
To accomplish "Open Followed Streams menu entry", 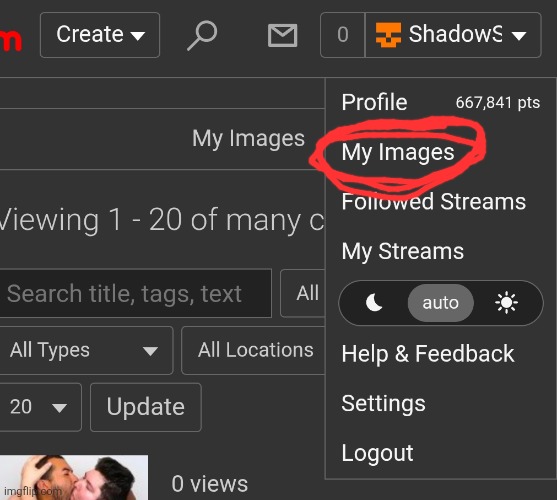I will click(433, 202).
